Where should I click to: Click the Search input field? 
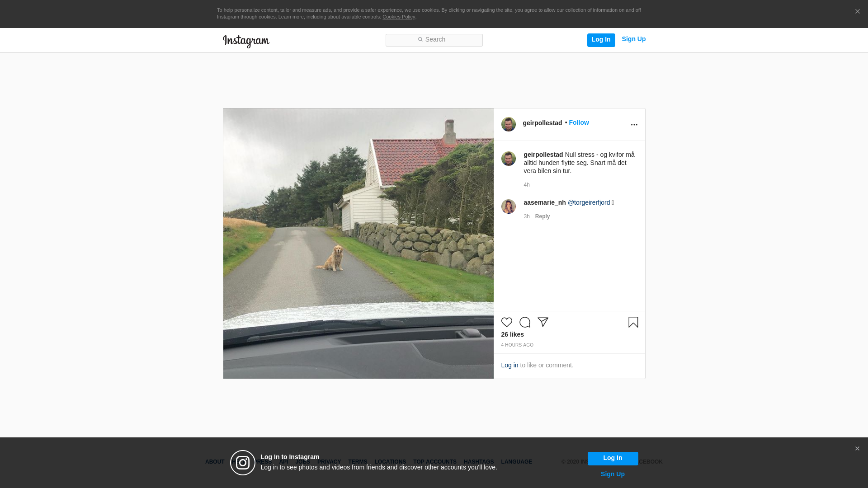(x=434, y=40)
